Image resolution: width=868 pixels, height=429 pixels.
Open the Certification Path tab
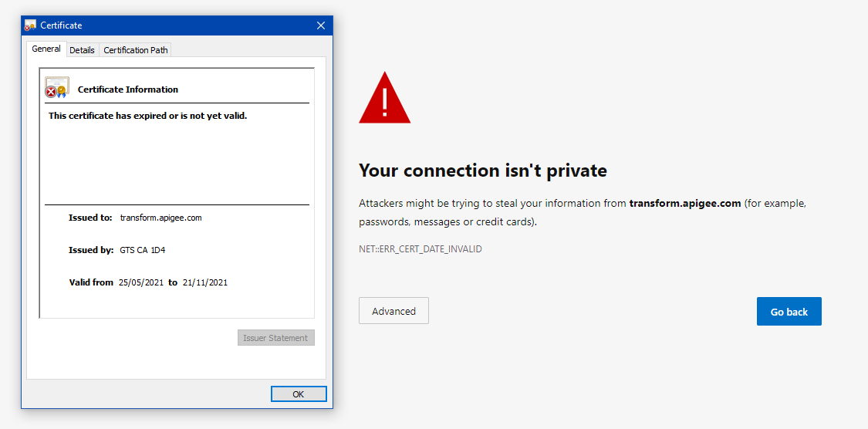(x=136, y=50)
